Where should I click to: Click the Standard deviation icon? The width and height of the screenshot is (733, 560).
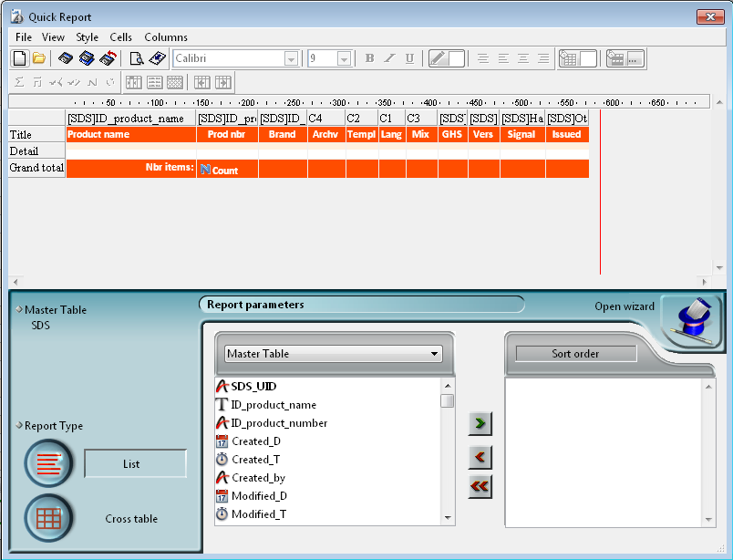[110, 82]
